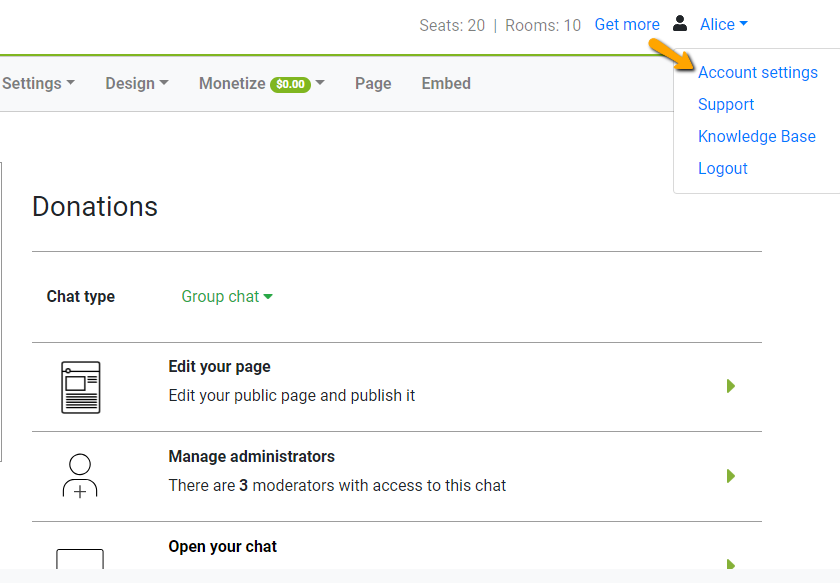Click the Manage administrators person icon
This screenshot has height=583, width=840.
(x=80, y=476)
